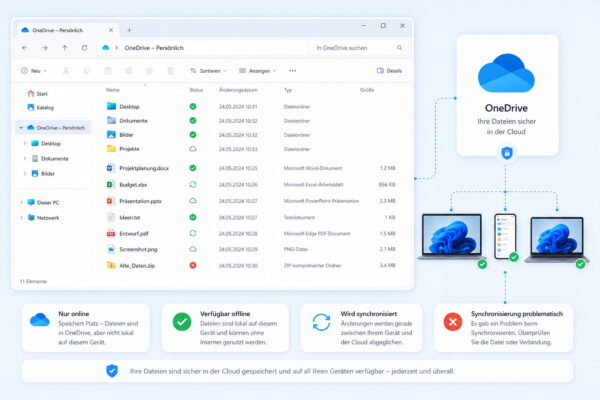This screenshot has width=600, height=400.
Task: Click the PDF icon of Entwurf.pdf
Action: tap(111, 233)
